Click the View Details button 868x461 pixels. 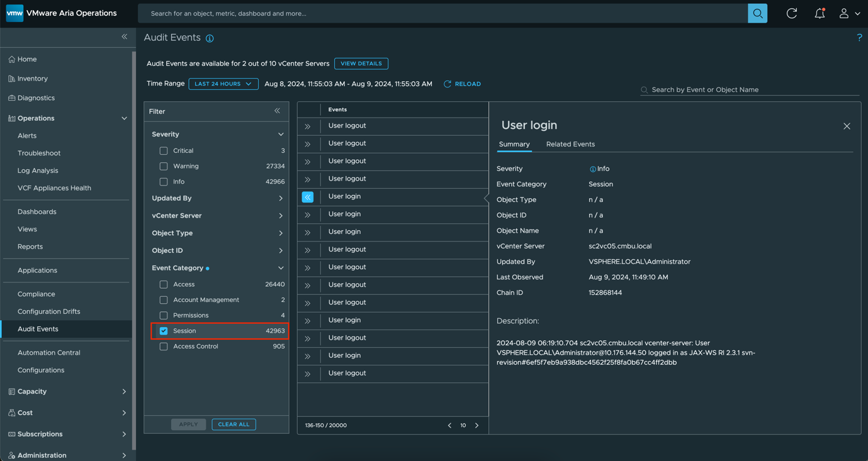coord(361,64)
